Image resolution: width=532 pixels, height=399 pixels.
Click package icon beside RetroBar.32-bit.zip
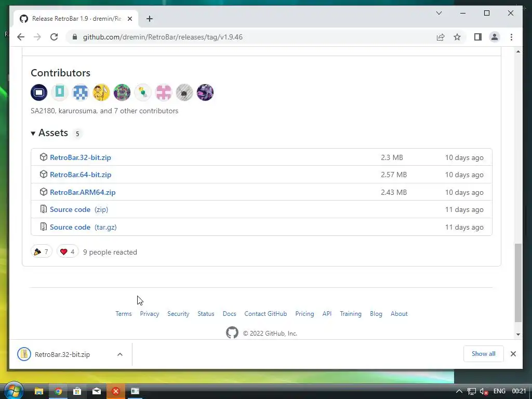pos(44,157)
